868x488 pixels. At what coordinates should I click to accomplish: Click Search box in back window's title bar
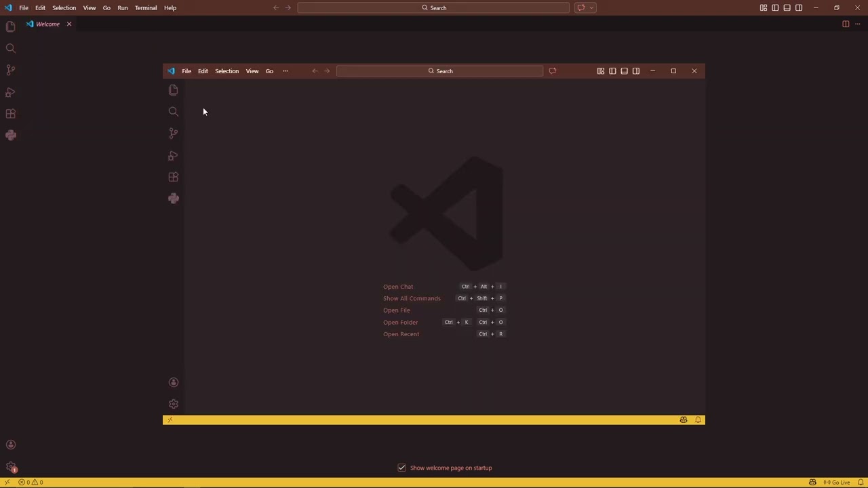[433, 8]
